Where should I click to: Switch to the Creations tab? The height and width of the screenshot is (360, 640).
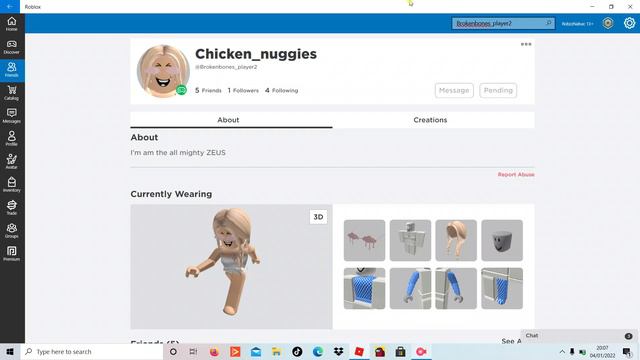433,120
